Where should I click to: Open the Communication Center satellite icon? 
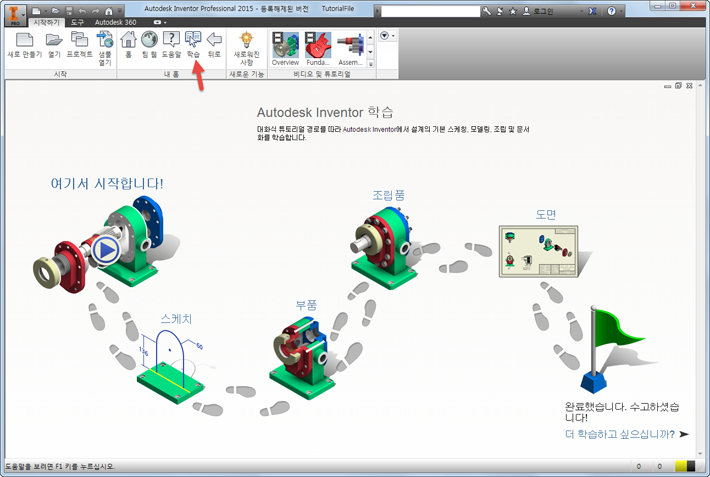500,11
